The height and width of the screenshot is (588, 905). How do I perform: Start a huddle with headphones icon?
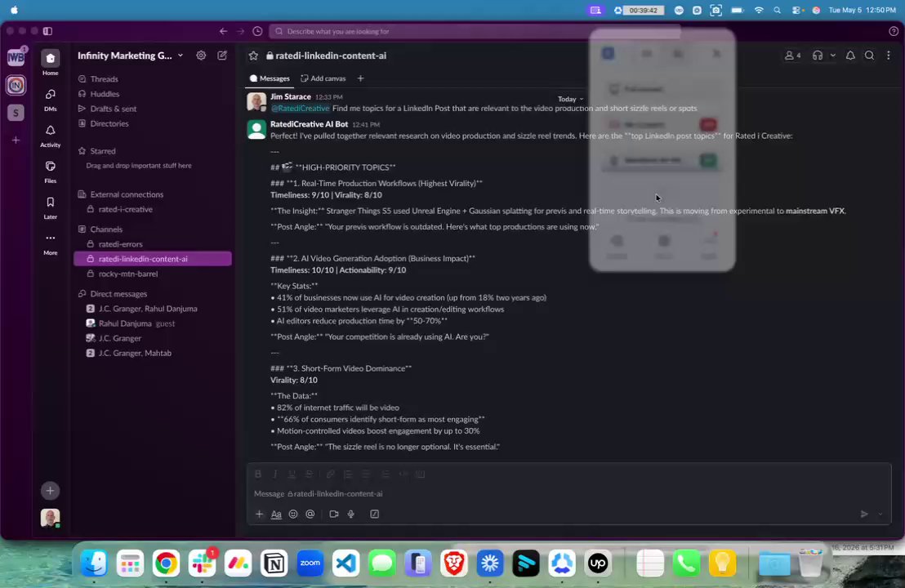tap(818, 56)
